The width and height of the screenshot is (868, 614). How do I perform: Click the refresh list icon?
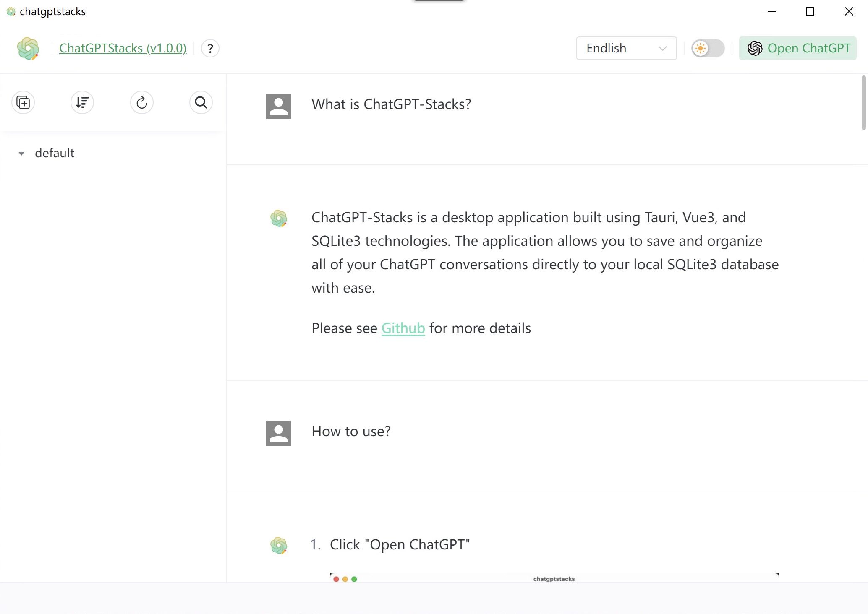click(x=142, y=102)
